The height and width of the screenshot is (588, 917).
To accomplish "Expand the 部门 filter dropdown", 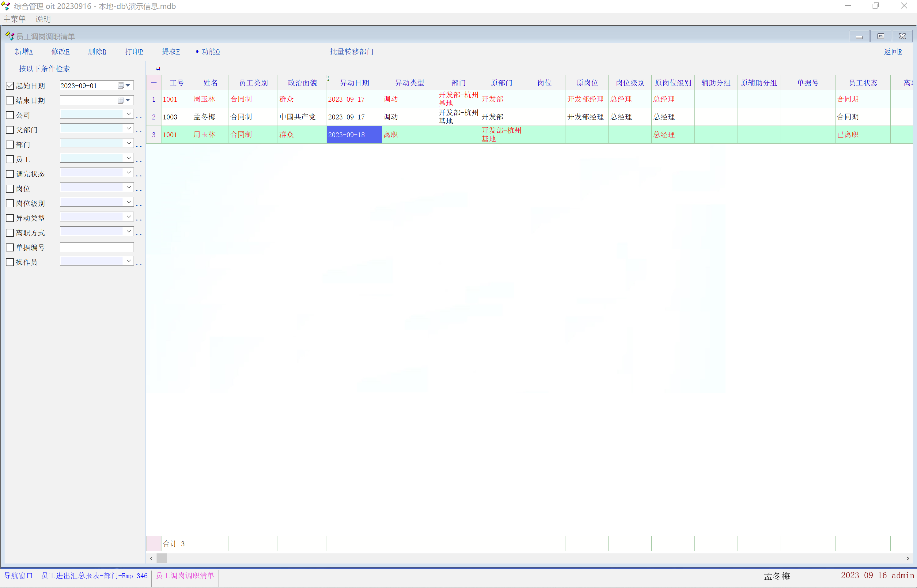I will pyautogui.click(x=129, y=143).
